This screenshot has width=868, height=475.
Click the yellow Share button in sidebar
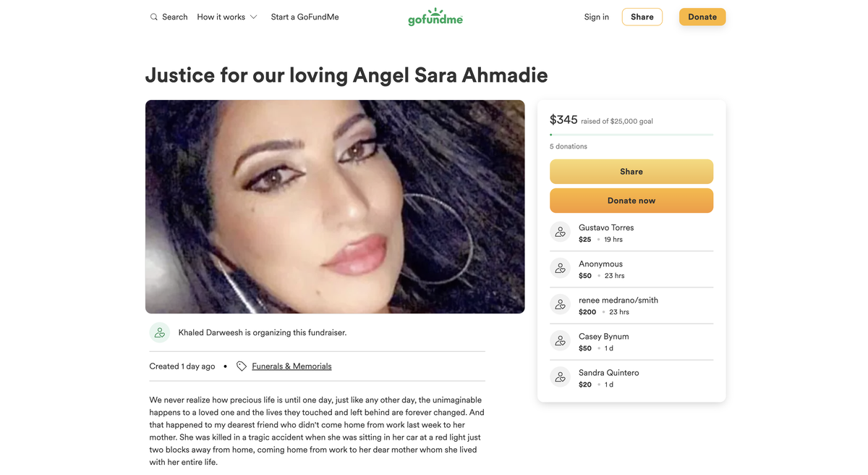pos(631,172)
